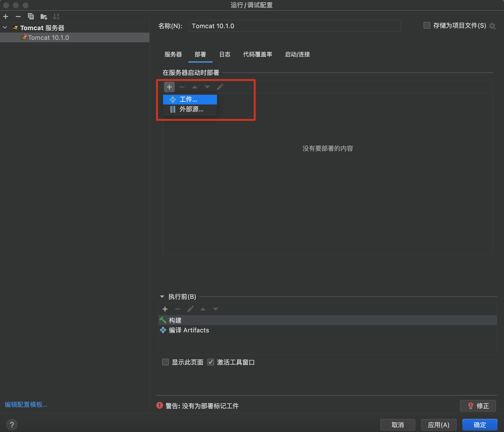This screenshot has height=432, width=504.
Task: Click the deployment add plus button
Action: pos(169,87)
